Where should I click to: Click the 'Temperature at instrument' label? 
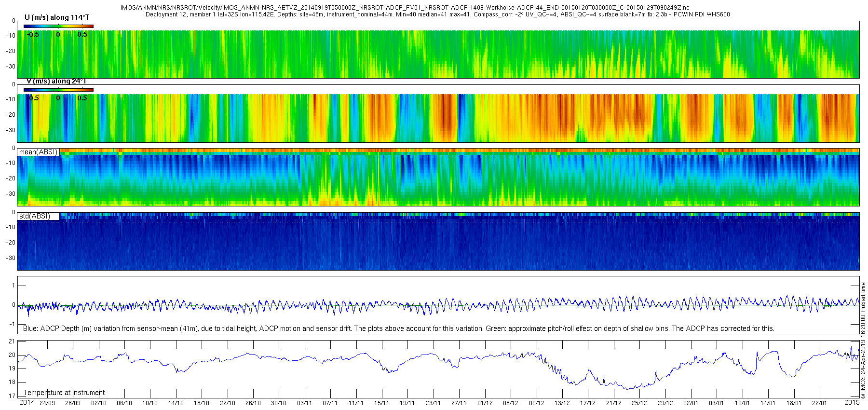64,393
